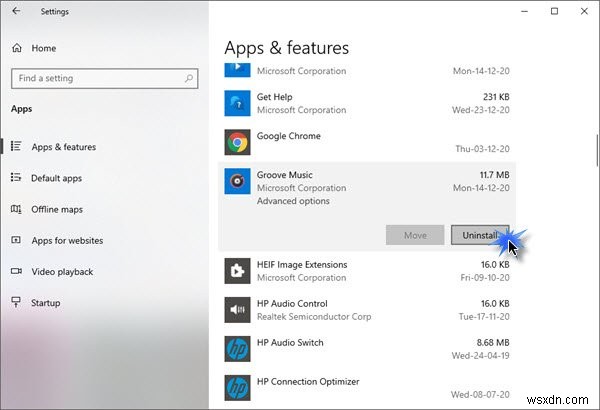The width and height of the screenshot is (600, 410).
Task: Select the Groove Music app name
Action: pyautogui.click(x=284, y=175)
